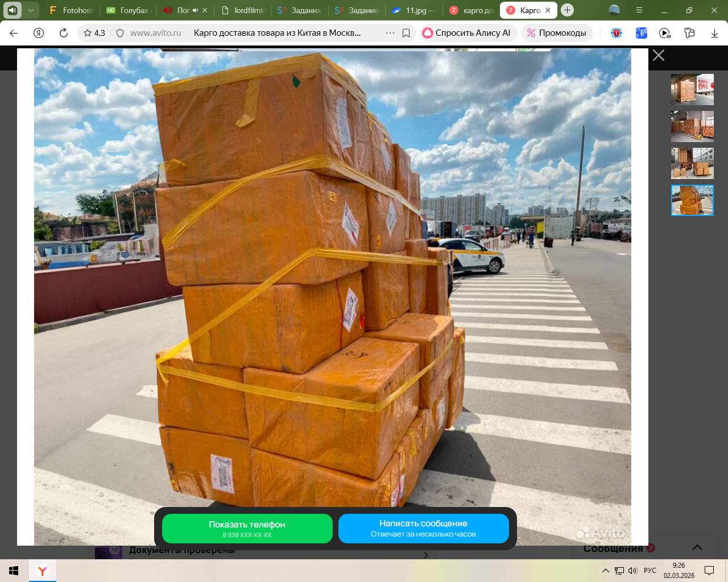Switch to the lordfilm tab
The image size is (728, 582).
point(243,10)
